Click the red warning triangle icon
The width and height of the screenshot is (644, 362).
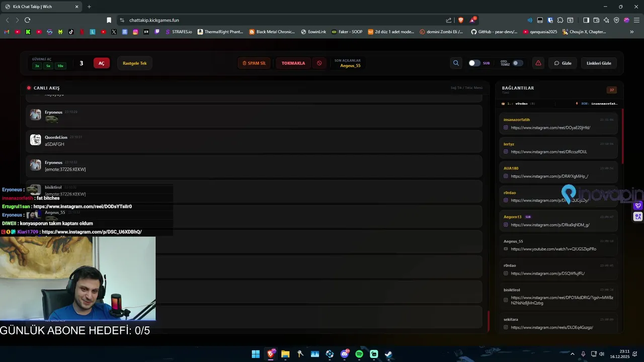tap(538, 63)
